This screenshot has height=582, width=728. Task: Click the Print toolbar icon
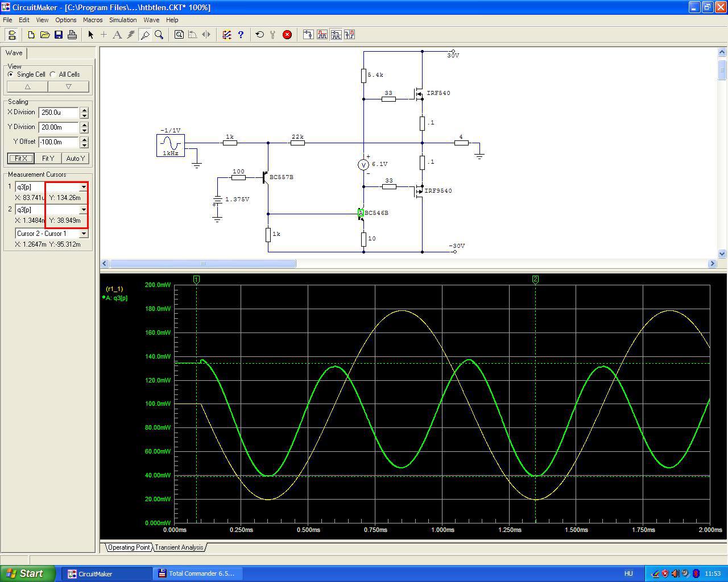(x=72, y=35)
